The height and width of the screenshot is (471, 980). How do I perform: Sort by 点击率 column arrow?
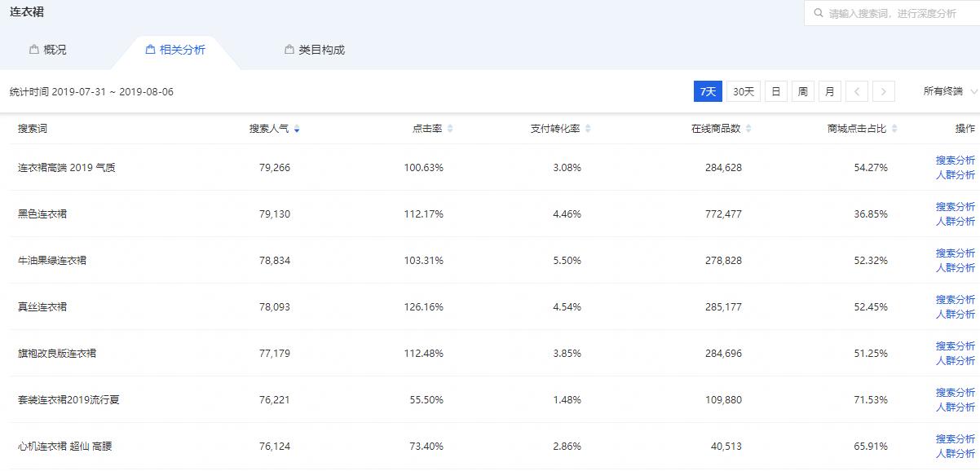[450, 129]
